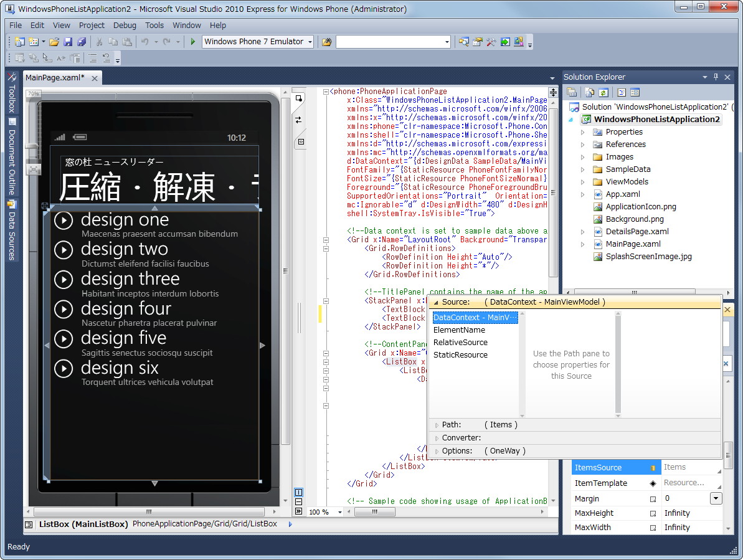Toggle the ItemsSource property marker

coord(653,468)
